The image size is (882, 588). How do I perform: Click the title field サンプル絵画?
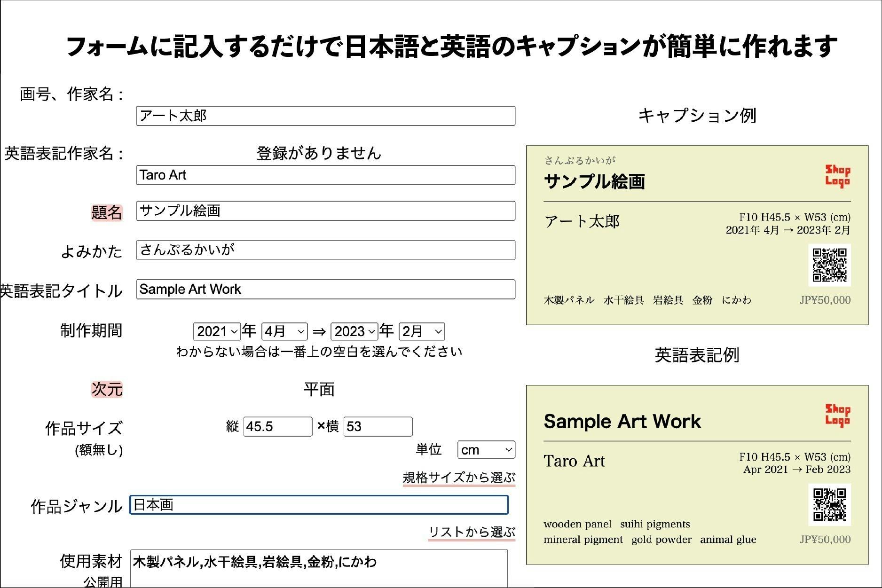[325, 211]
